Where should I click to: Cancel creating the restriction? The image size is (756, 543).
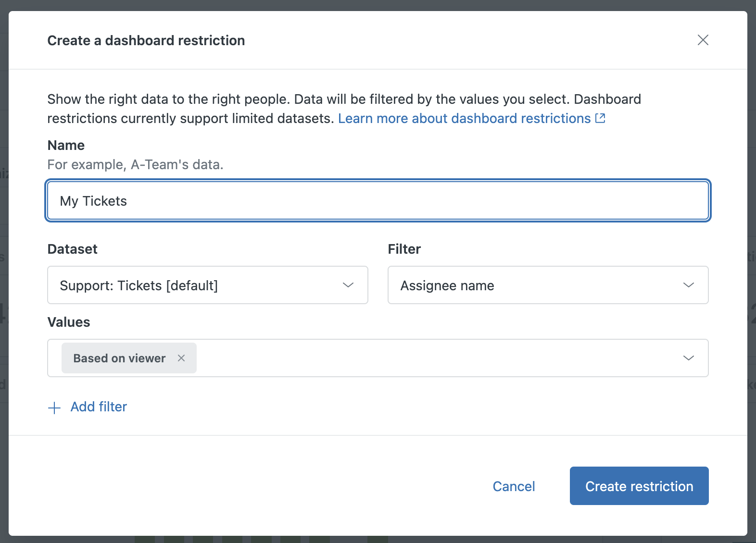(x=514, y=486)
